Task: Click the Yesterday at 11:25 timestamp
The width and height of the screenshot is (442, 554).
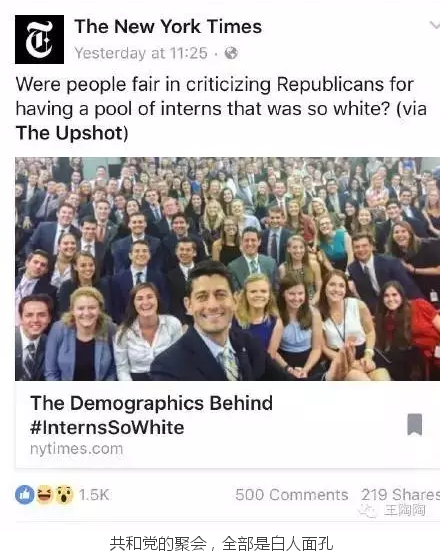Action: click(x=141, y=53)
